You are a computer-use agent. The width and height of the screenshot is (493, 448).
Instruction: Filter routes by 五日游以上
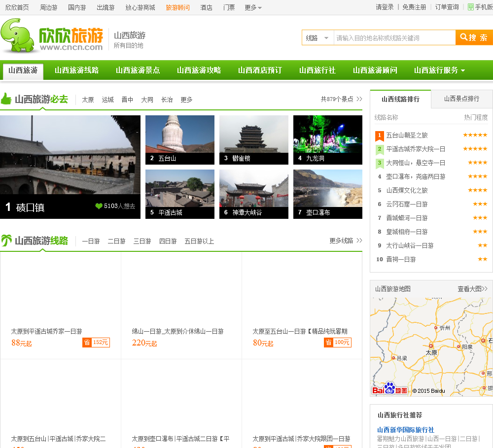(x=199, y=241)
